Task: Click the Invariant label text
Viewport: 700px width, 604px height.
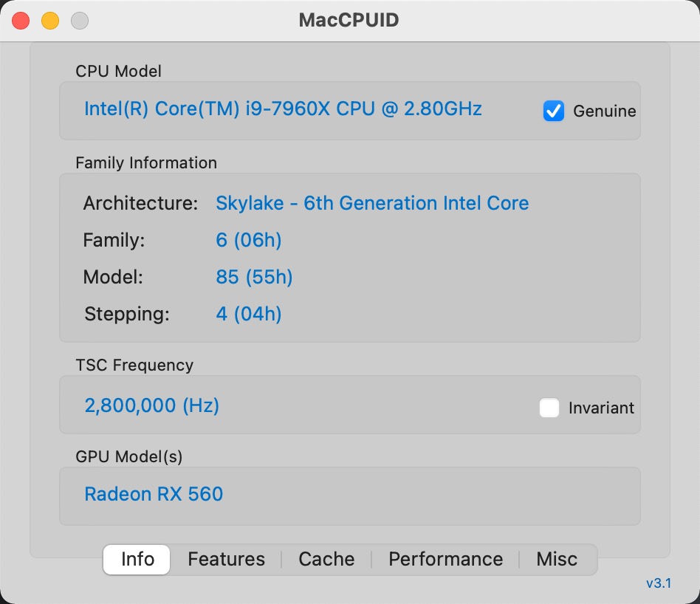Action: click(x=601, y=408)
